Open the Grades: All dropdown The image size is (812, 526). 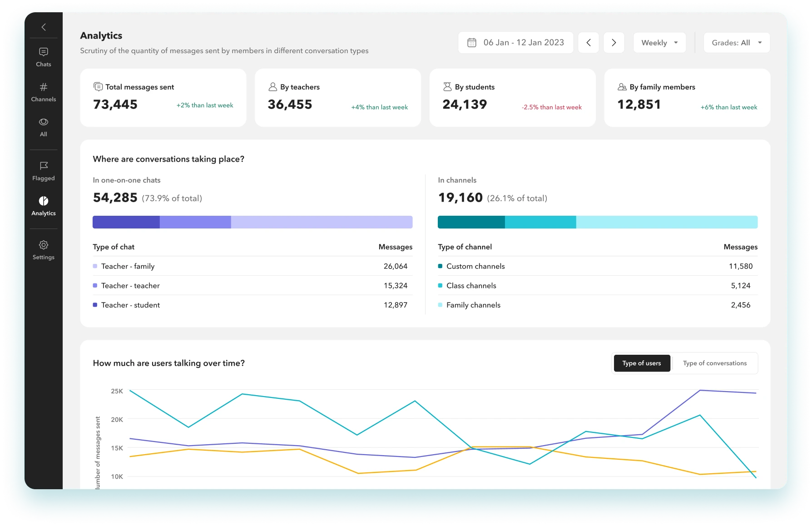736,43
